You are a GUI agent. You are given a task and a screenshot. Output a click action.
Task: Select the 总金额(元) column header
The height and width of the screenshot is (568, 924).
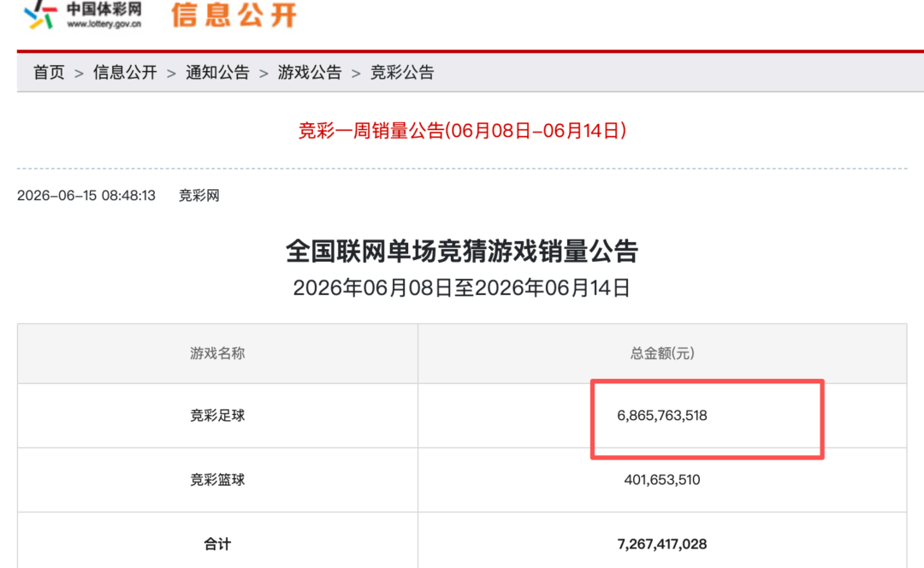pos(662,353)
